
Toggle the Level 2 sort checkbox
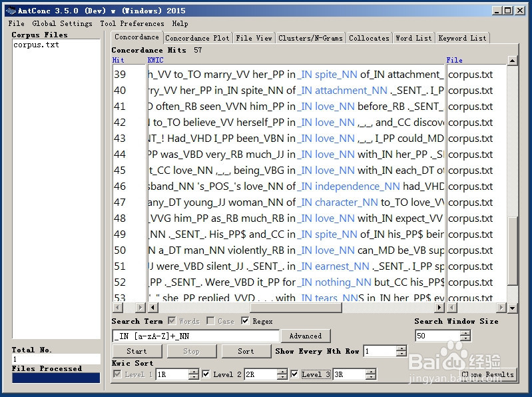[206, 374]
